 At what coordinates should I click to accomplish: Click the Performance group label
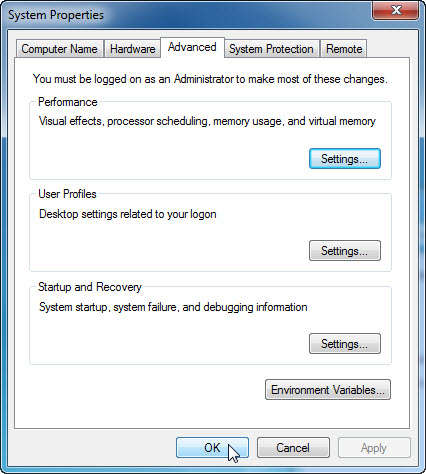pyautogui.click(x=68, y=102)
